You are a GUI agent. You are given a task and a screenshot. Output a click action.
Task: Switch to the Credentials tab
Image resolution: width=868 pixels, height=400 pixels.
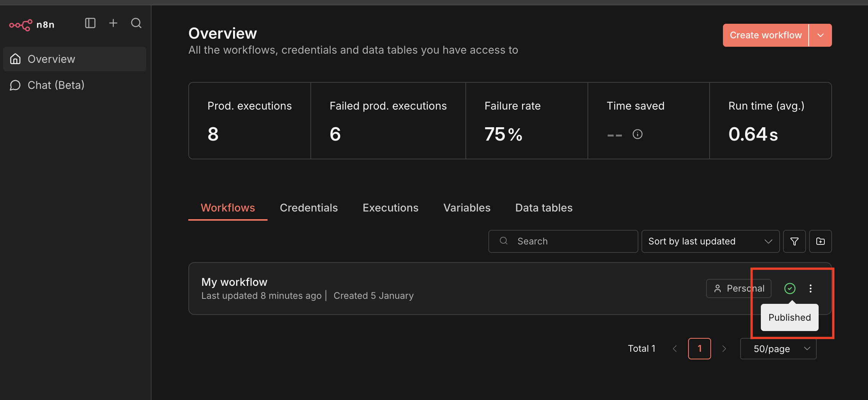pos(308,208)
